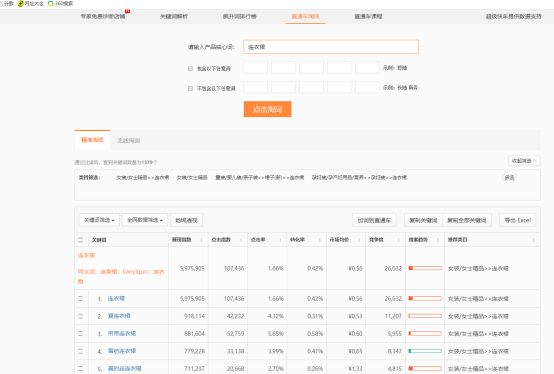The height and width of the screenshot is (374, 554).
Task: Filter by category 女装/女士精品
Action: (192, 177)
